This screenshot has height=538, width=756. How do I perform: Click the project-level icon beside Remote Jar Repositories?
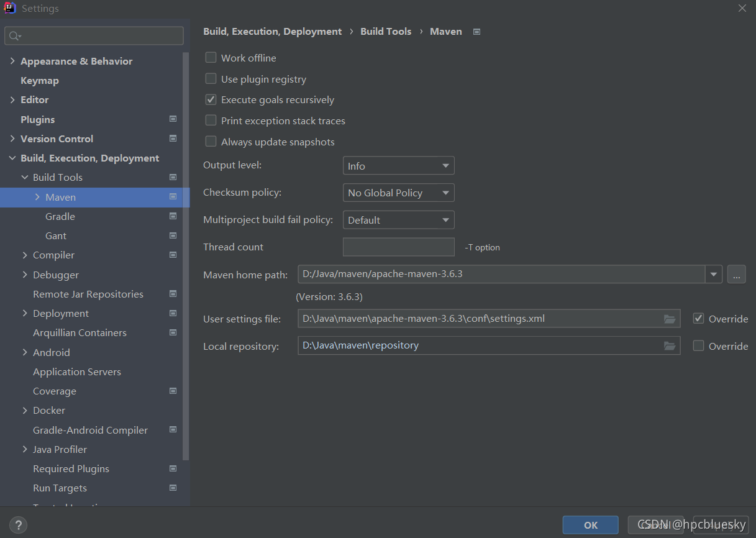[x=173, y=294]
